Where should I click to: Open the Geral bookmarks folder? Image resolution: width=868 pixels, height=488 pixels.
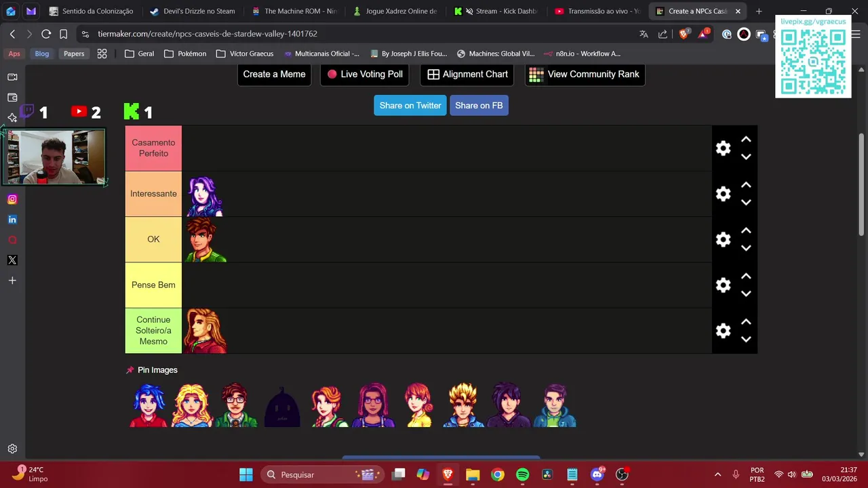pos(140,54)
